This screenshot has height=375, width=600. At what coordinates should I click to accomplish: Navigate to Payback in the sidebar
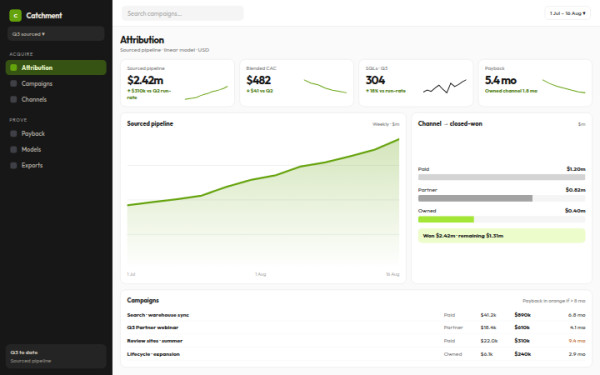click(x=56, y=134)
